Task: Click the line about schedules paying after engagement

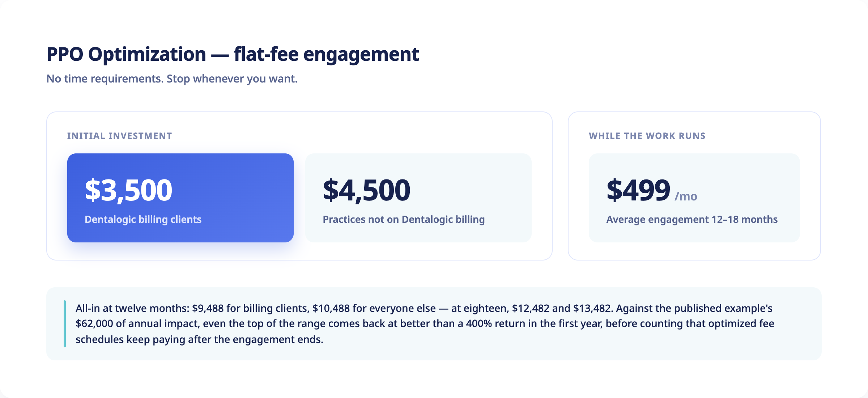Action: [x=199, y=339]
